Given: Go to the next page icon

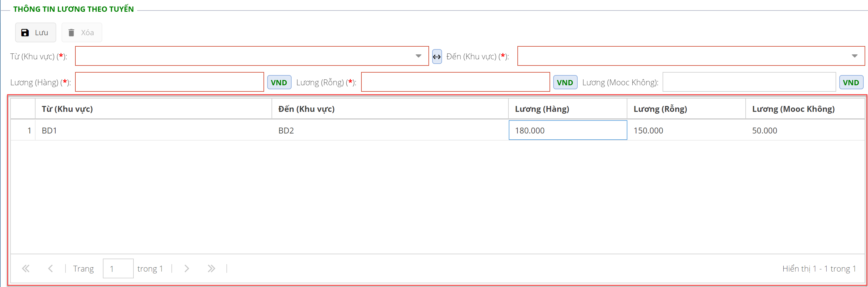Looking at the screenshot, I should [187, 268].
